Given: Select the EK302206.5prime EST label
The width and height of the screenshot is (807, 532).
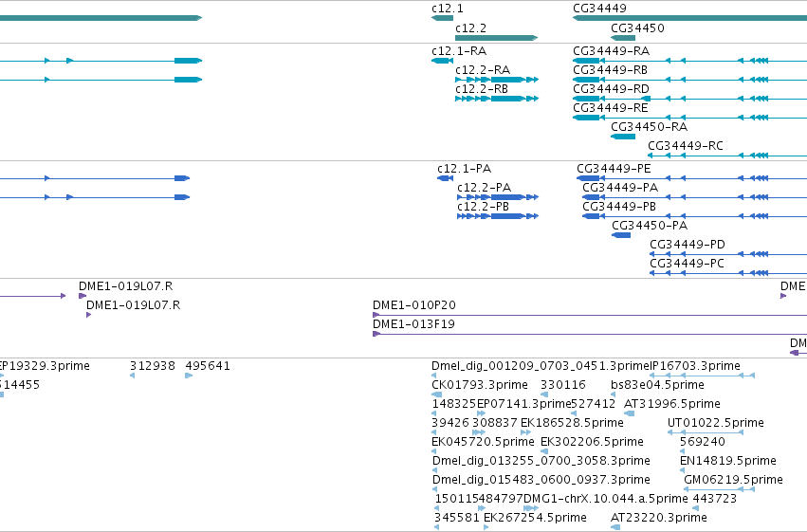Looking at the screenshot, I should [592, 443].
